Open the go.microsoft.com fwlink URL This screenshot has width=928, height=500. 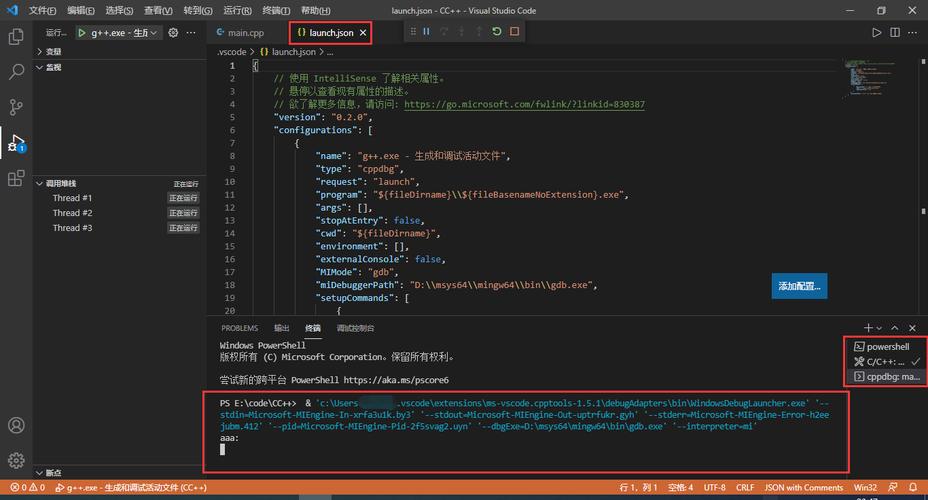(x=524, y=104)
